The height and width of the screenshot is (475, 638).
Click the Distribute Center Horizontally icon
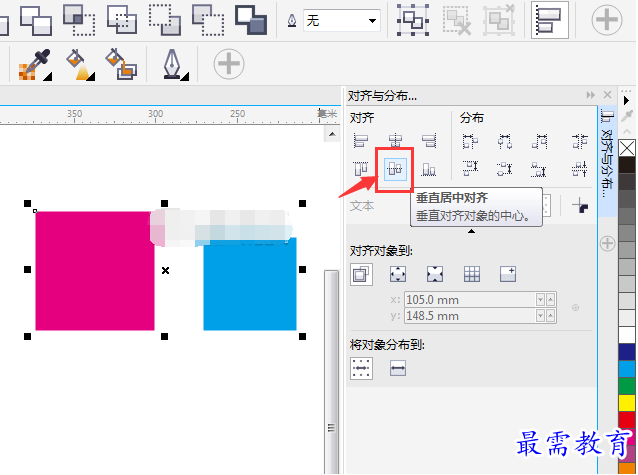pos(505,141)
